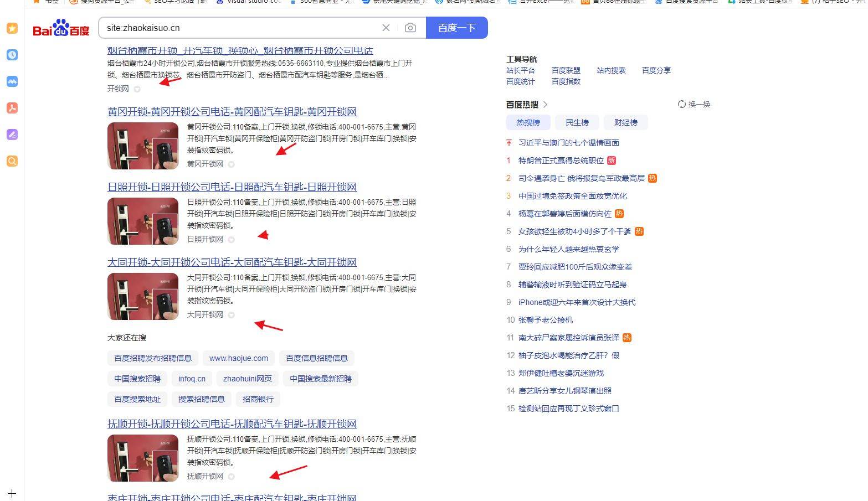Open hot search 特朗普正式赢得总统职位
Screen dimensions: 868x501
561,161
